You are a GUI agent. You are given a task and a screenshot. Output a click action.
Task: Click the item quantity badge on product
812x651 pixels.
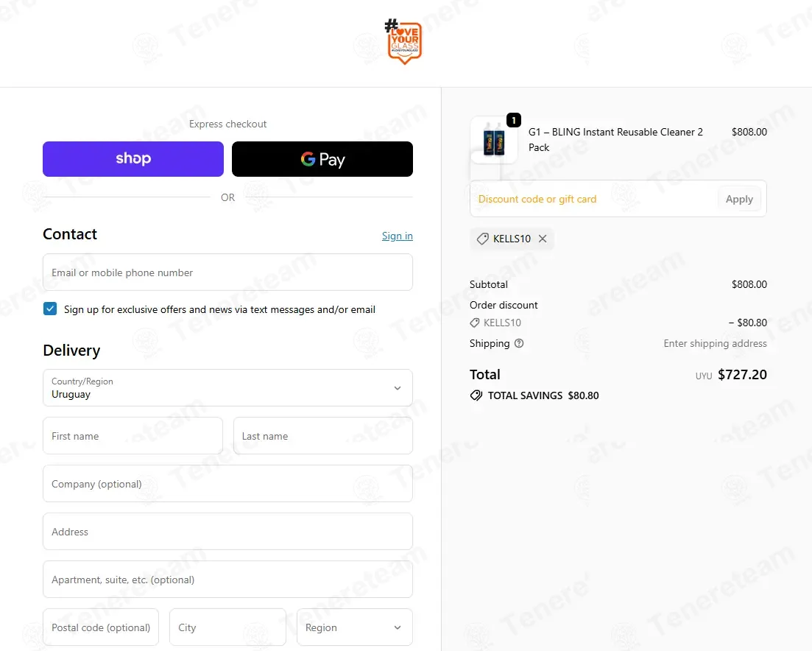coord(513,120)
